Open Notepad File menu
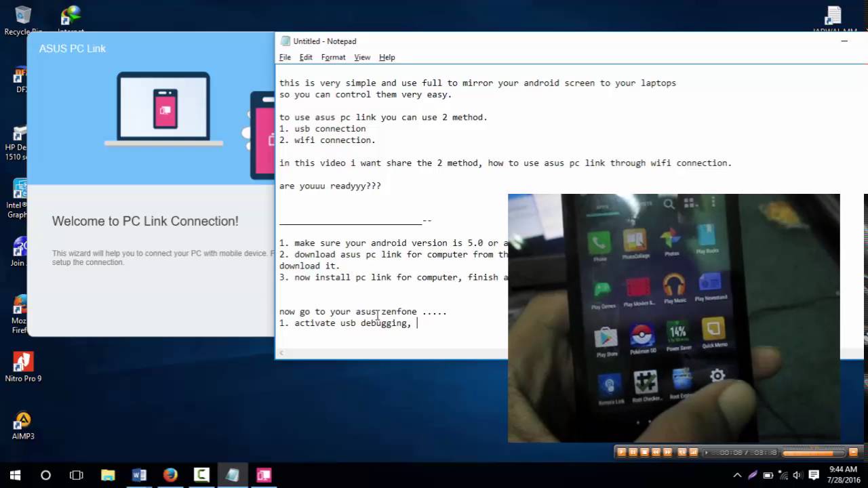Image resolution: width=868 pixels, height=488 pixels. point(285,58)
